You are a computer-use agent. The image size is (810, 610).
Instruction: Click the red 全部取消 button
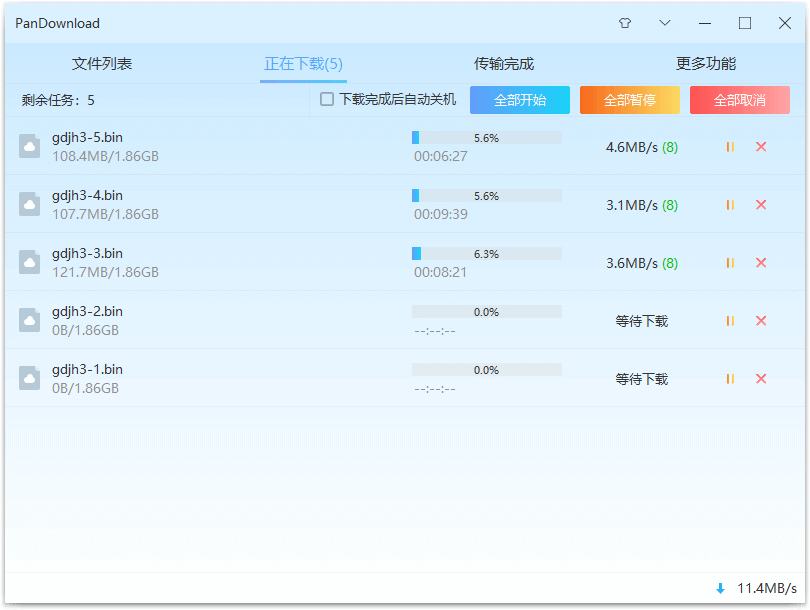pyautogui.click(x=740, y=100)
